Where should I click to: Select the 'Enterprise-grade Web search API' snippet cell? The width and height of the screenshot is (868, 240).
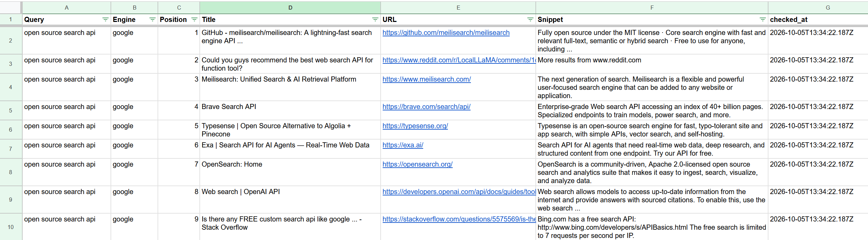[x=652, y=110]
